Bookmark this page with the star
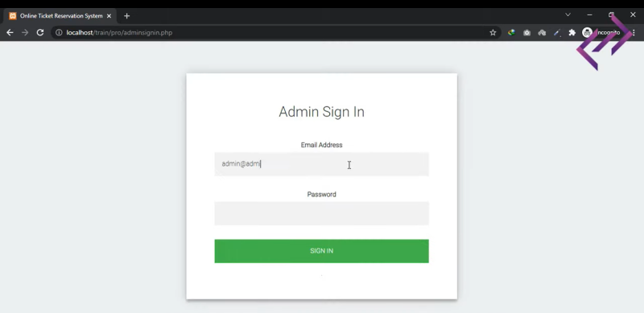This screenshot has width=644, height=313. click(493, 32)
